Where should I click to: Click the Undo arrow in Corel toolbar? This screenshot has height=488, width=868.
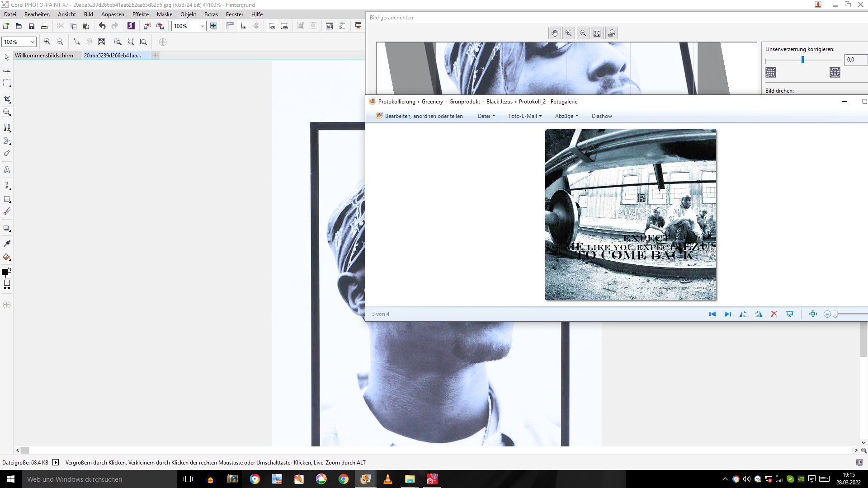pyautogui.click(x=102, y=26)
